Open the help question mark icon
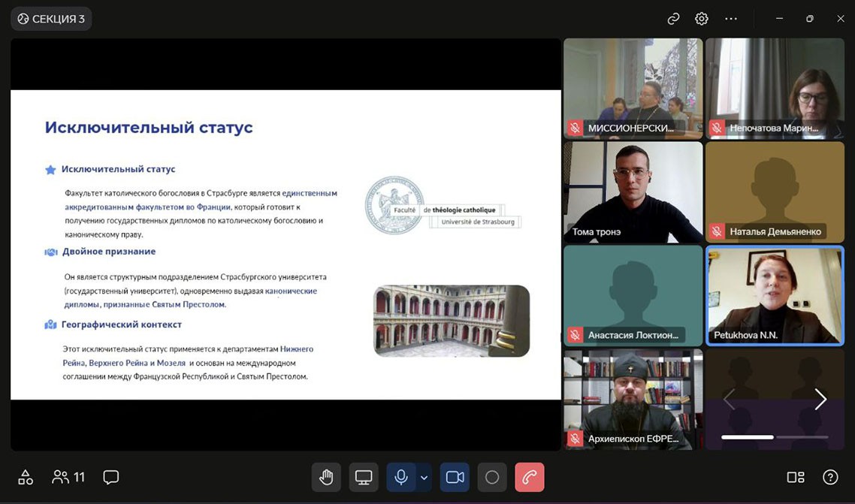This screenshot has height=504, width=855. point(830,477)
